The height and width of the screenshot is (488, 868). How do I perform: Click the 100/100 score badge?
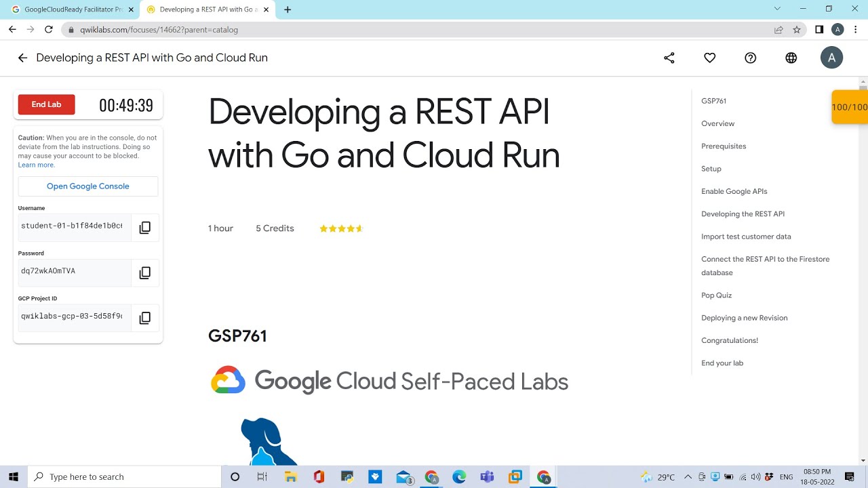click(850, 107)
